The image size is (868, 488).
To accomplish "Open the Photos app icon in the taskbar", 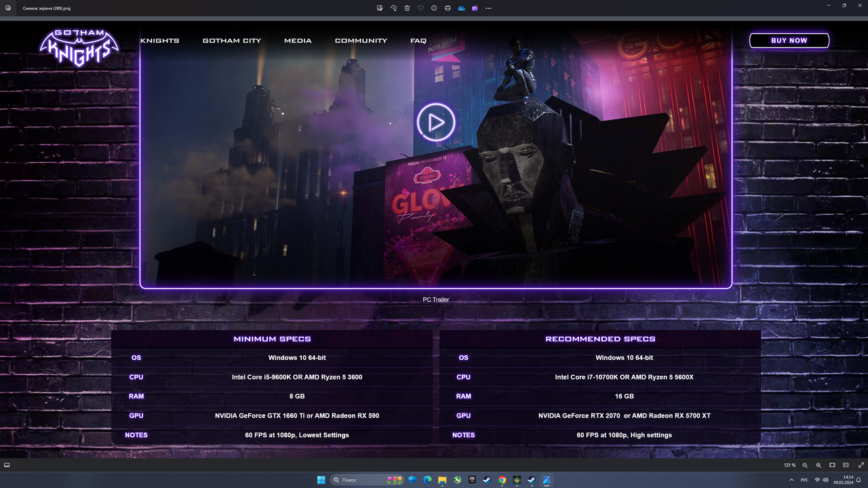I will (x=547, y=480).
